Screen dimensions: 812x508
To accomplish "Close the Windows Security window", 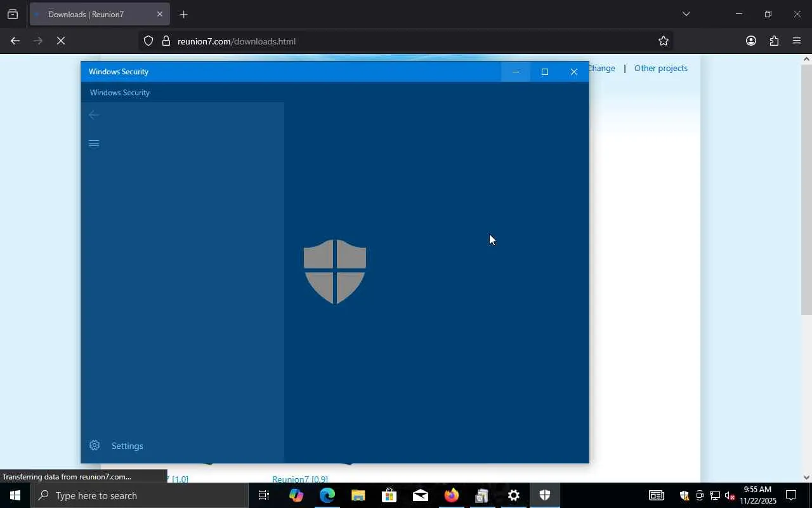I will (574, 72).
